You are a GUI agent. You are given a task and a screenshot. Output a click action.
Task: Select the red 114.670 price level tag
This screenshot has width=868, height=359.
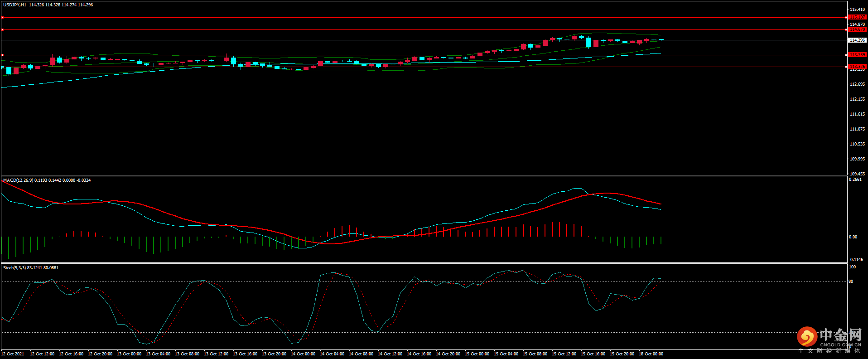[x=857, y=29]
